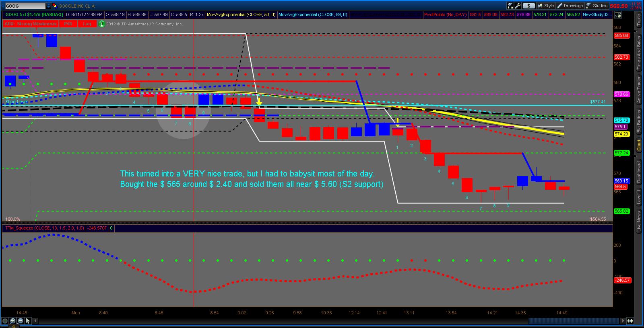
Task: Toggle the dollar sign price button
Action: 529,6
